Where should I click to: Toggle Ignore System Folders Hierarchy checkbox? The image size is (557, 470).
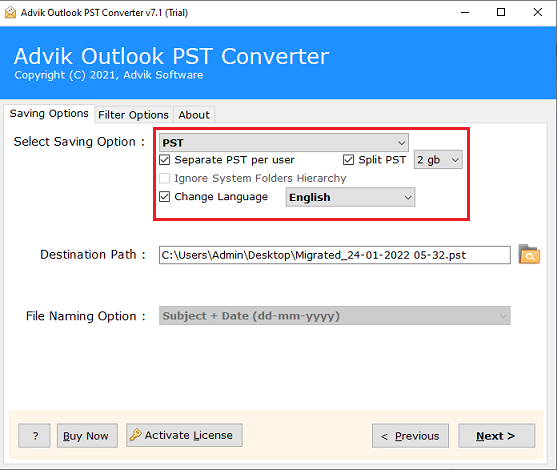164,178
